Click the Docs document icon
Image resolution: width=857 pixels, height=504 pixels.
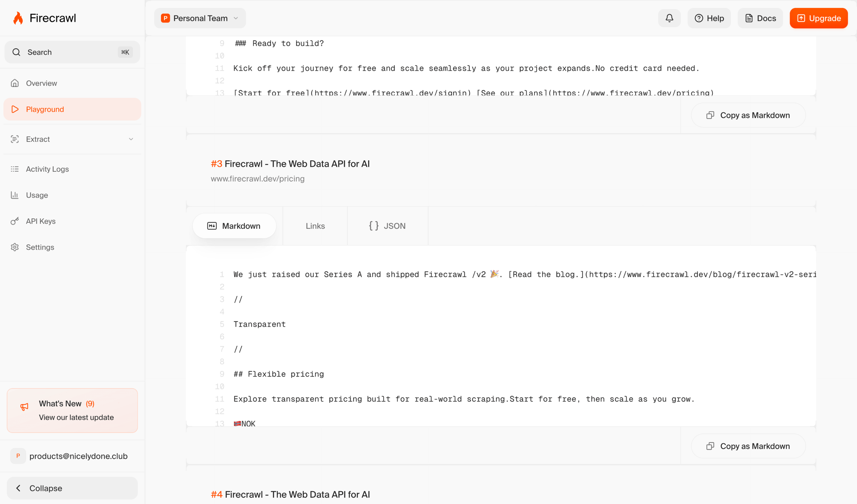[749, 18]
